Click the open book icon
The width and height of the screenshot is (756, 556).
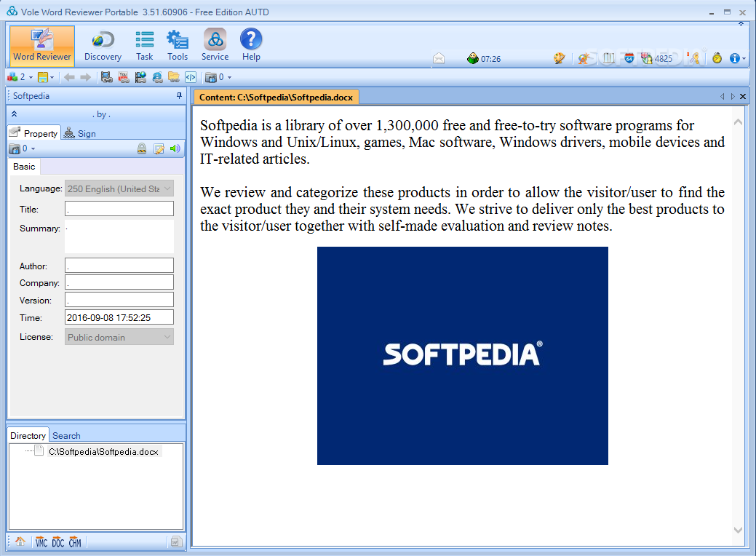pyautogui.click(x=609, y=58)
